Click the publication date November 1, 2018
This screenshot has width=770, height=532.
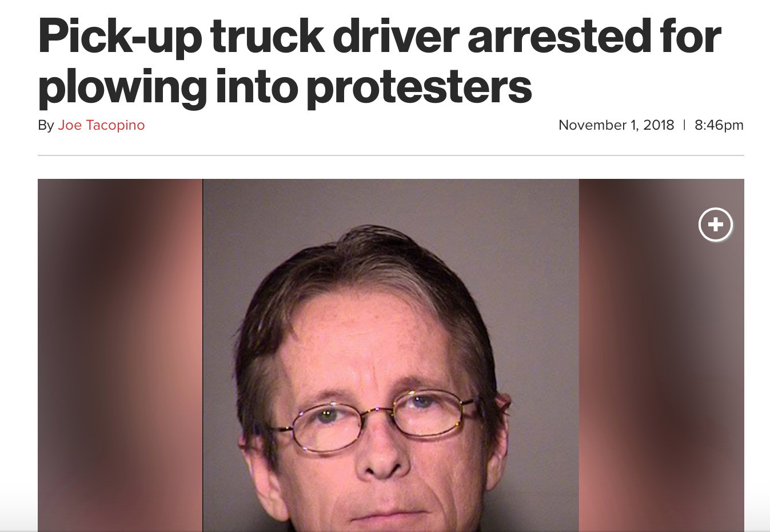pyautogui.click(x=616, y=125)
